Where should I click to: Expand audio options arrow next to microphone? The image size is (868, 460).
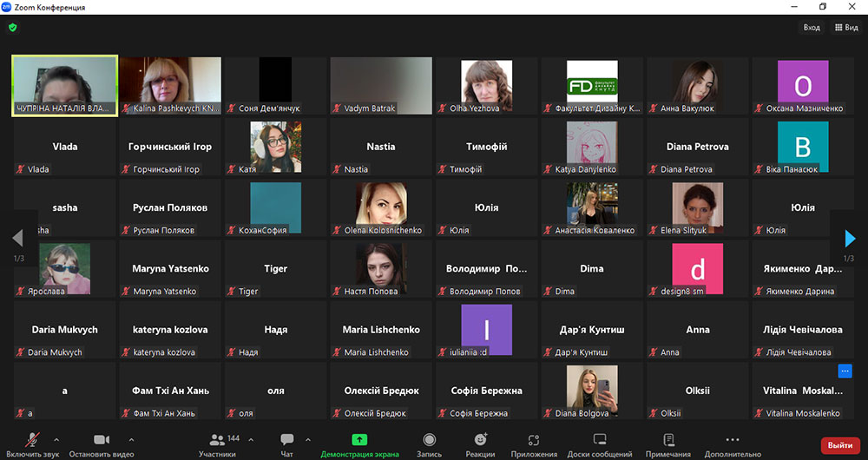click(x=56, y=439)
